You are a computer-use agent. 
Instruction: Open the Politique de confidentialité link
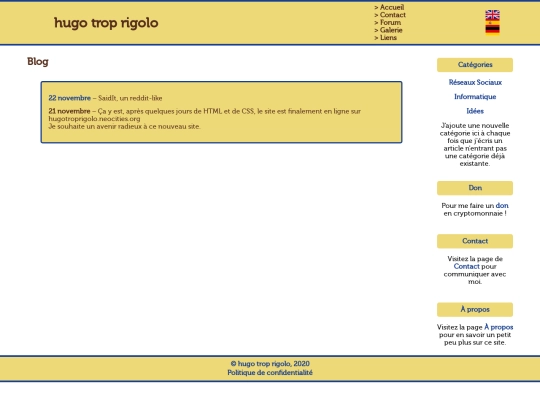(270, 373)
